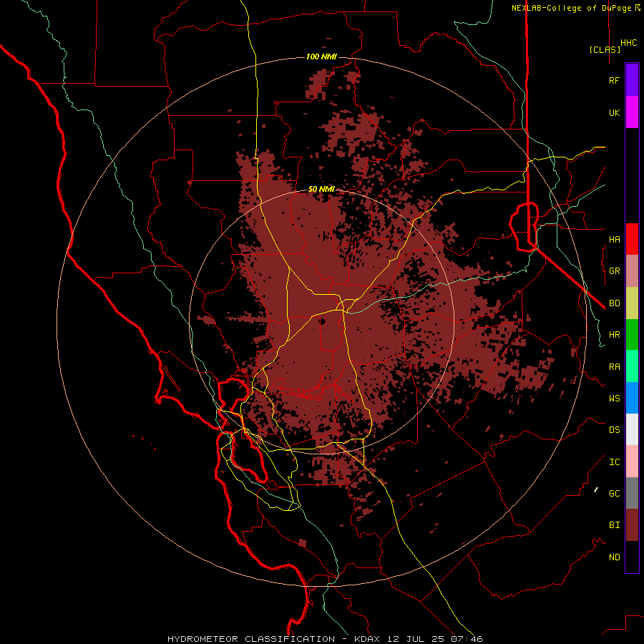Click the IC legend label

point(614,462)
